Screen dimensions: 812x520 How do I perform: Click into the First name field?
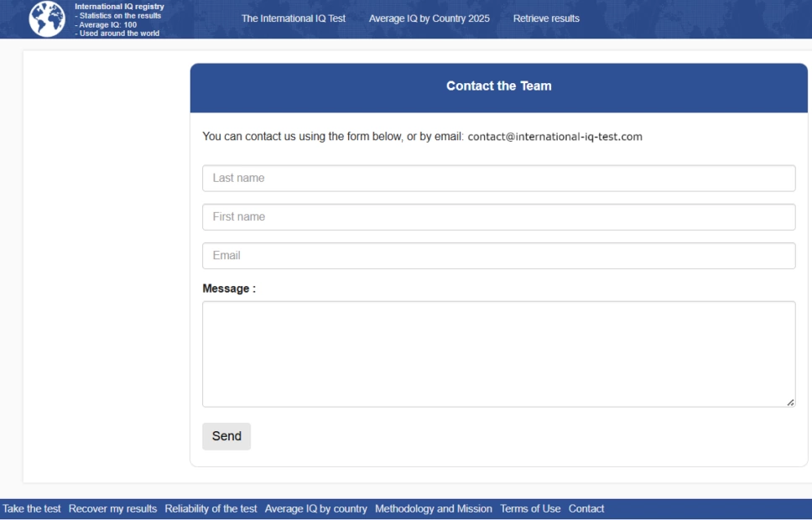[x=498, y=217]
